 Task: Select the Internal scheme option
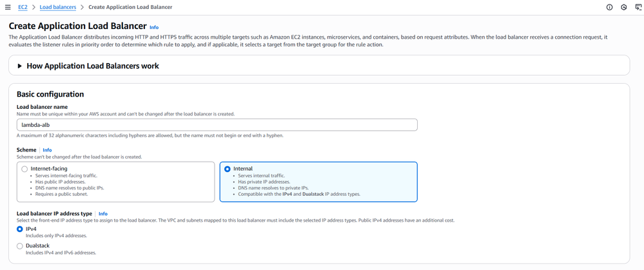(228, 169)
